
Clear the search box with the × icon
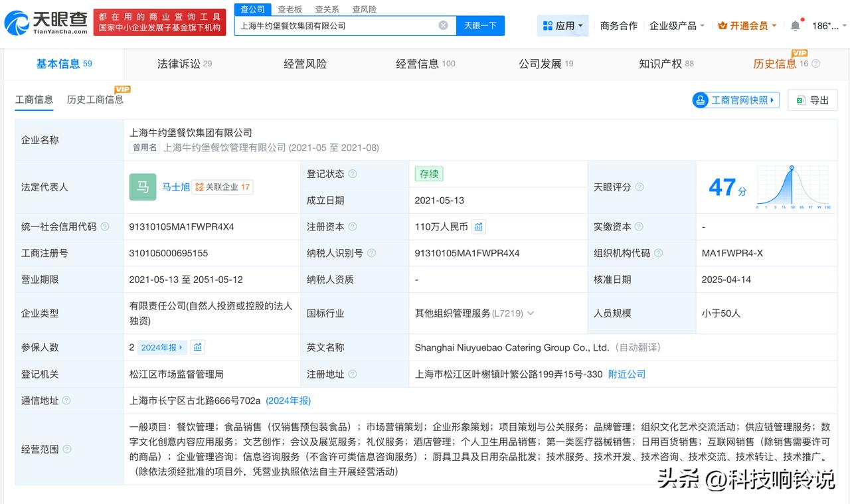tap(443, 25)
